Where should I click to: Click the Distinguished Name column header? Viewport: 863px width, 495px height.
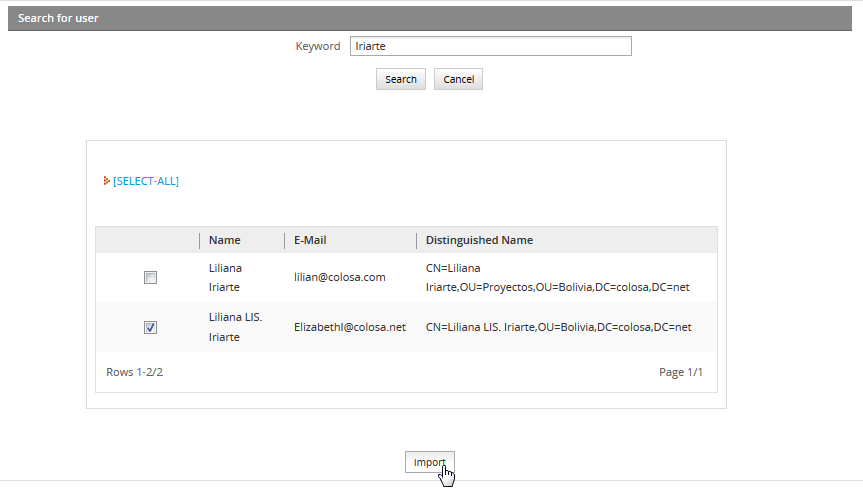[479, 240]
